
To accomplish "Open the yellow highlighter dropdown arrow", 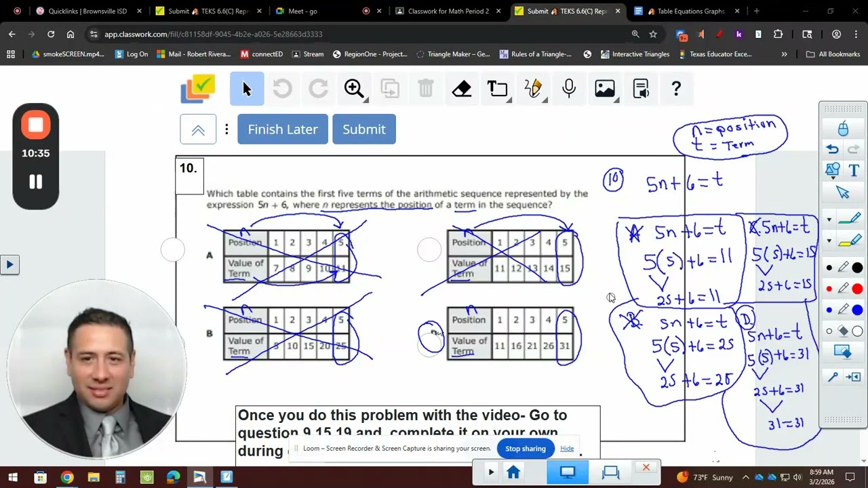I will (x=829, y=241).
